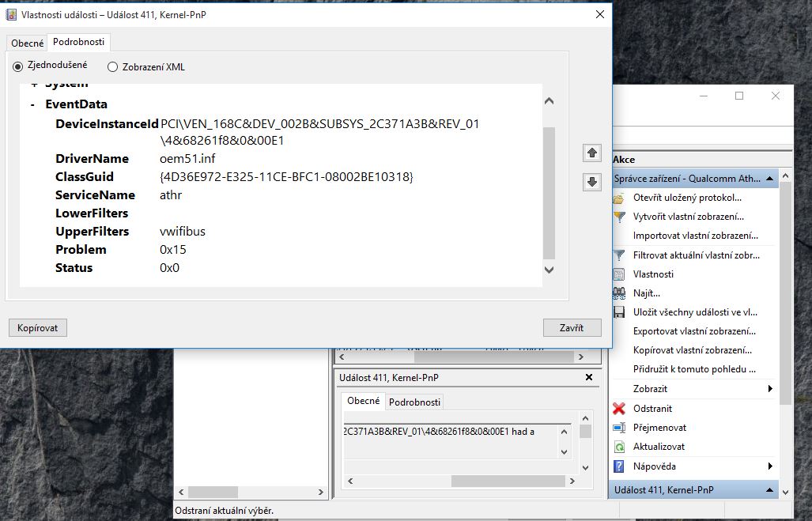
Task: Maximize the background Event Viewer window
Action: click(x=739, y=96)
